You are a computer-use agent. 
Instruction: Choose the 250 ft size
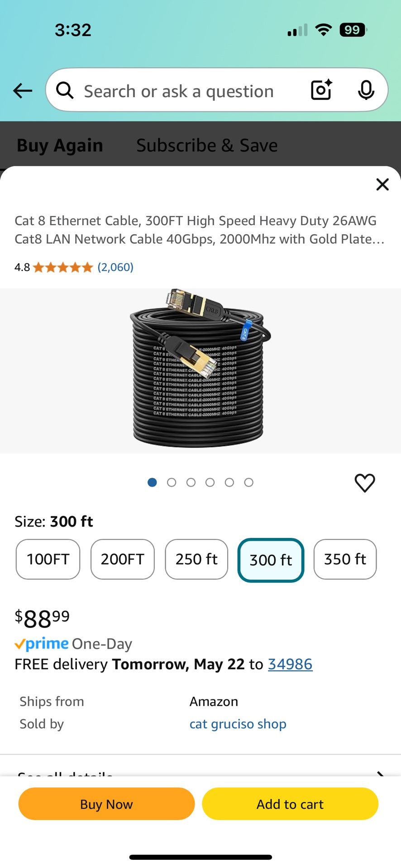[196, 559]
